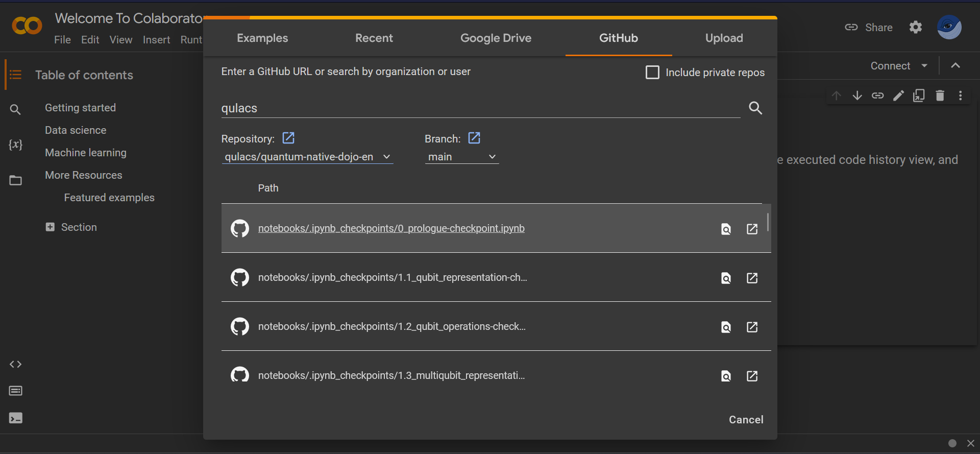Open the Edit menu
Viewport: 980px width, 454px height.
pos(90,40)
